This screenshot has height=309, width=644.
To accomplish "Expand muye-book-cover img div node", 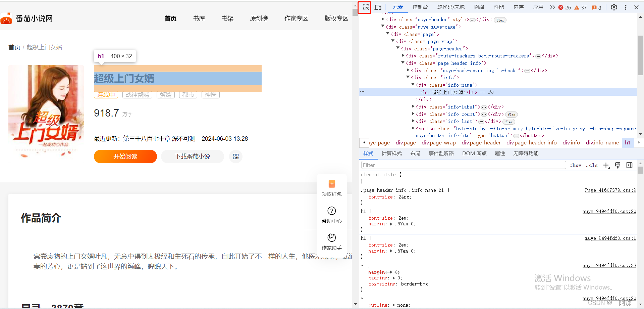I will (x=408, y=70).
